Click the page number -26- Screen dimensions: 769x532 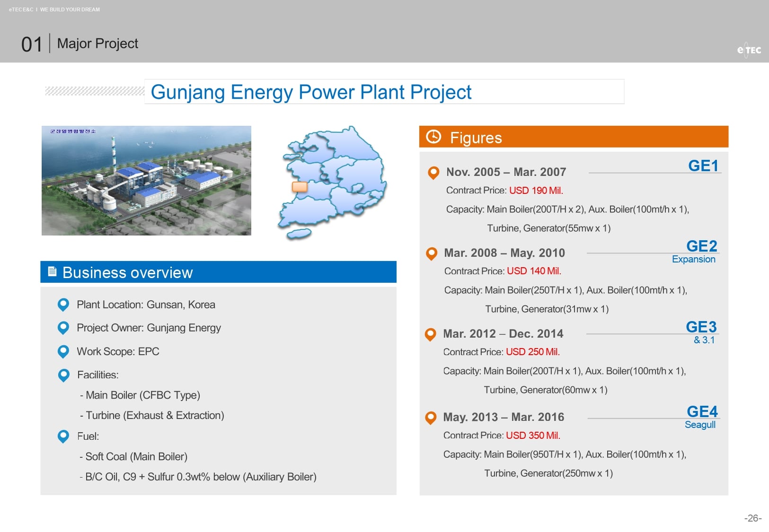tap(753, 518)
